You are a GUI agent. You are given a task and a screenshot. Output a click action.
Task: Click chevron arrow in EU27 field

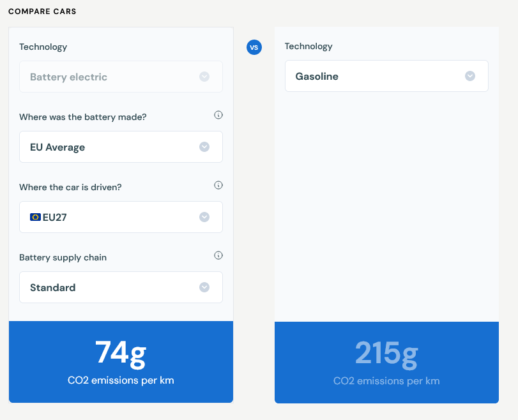click(204, 217)
